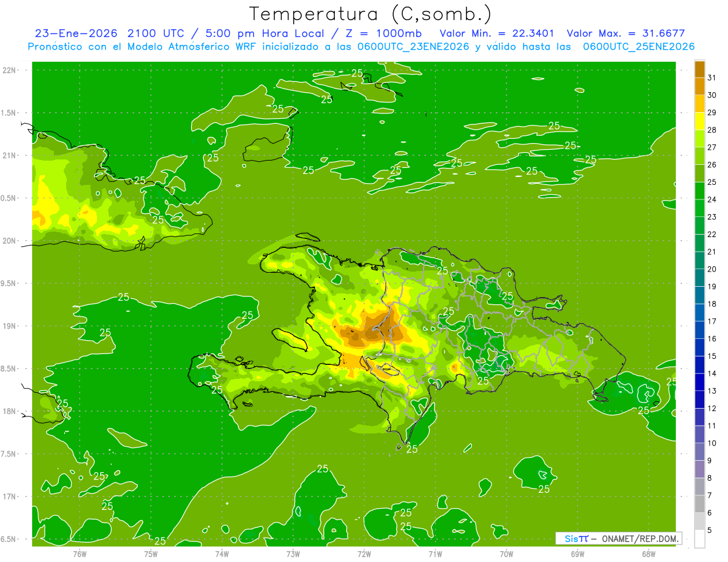Pick the dark orange swatch above legend value 31
The width and height of the screenshot is (728, 562).
pos(699,69)
